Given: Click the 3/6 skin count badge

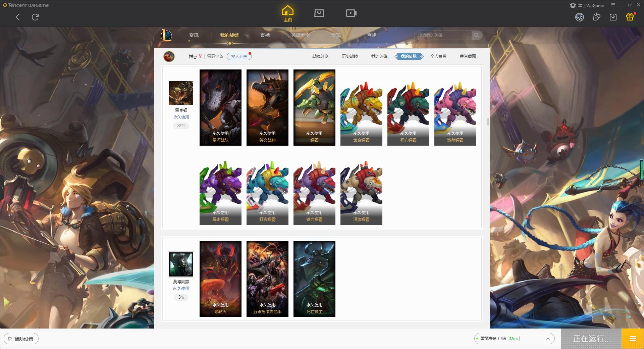Looking at the screenshot, I should pyautogui.click(x=181, y=297).
